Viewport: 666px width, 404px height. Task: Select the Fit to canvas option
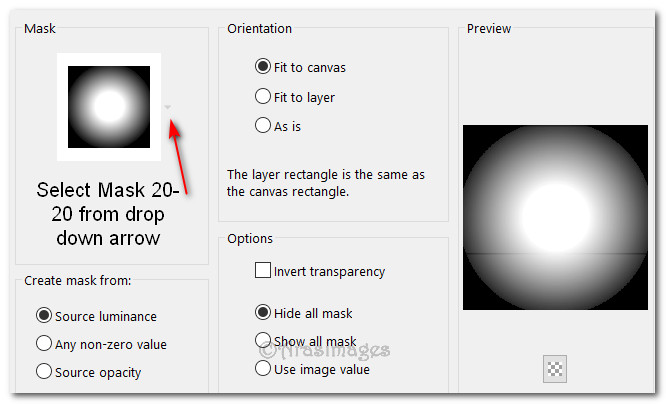(264, 68)
